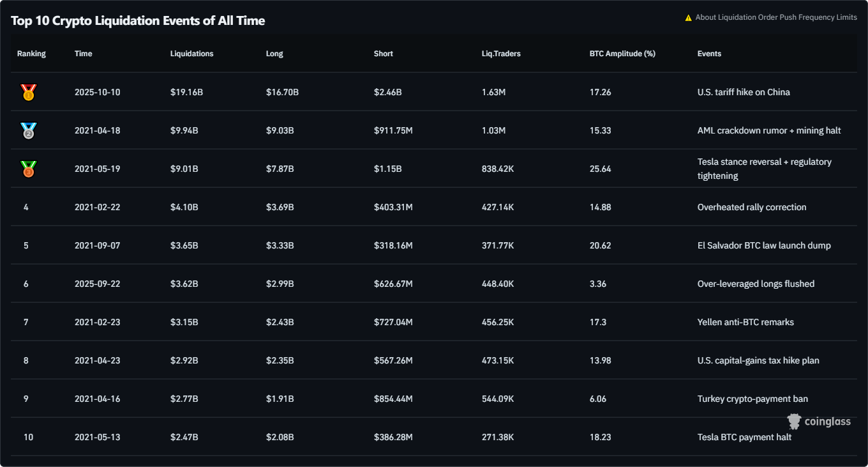This screenshot has height=467, width=868.
Task: Click the Turkey crypto-payment ban event
Action: [752, 399]
